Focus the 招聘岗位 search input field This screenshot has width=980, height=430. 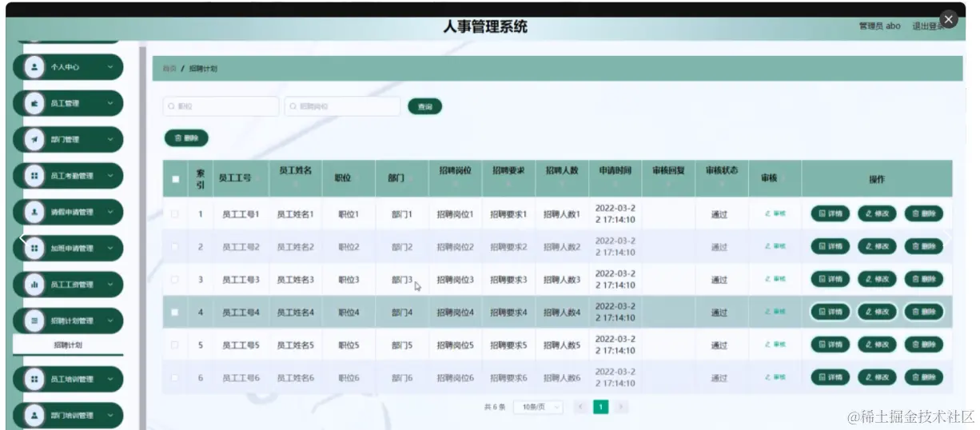[342, 106]
